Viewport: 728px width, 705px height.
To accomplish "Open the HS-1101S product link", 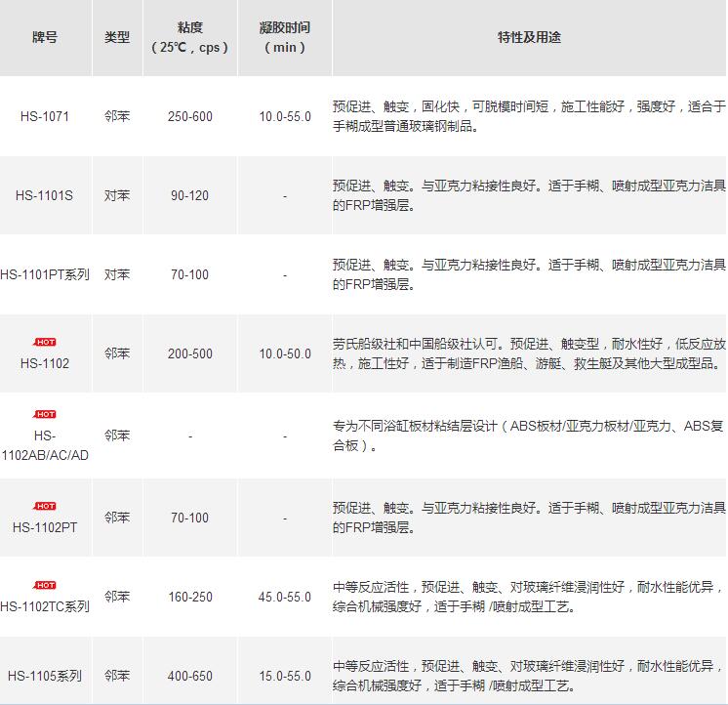I will (x=45, y=195).
